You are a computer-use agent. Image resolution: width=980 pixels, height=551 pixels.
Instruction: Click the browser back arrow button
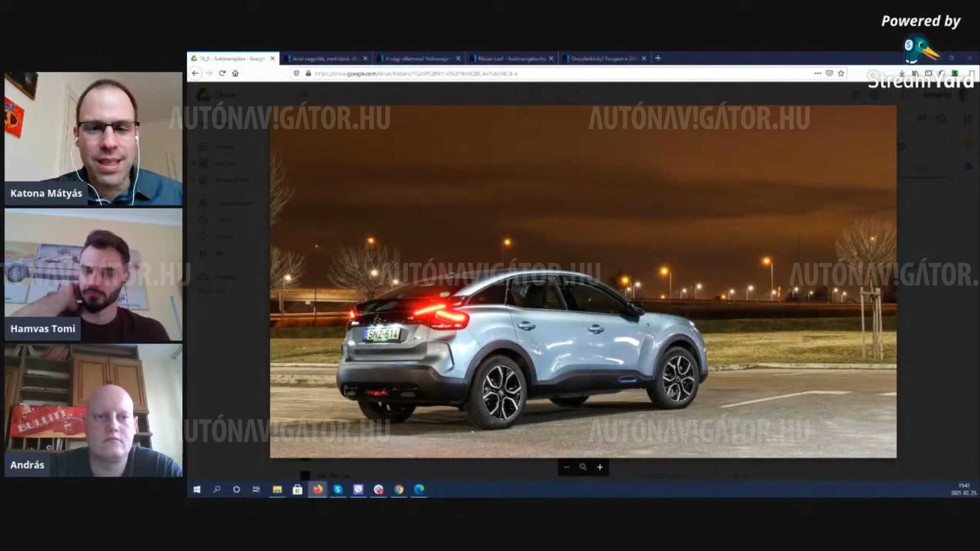pyautogui.click(x=195, y=73)
